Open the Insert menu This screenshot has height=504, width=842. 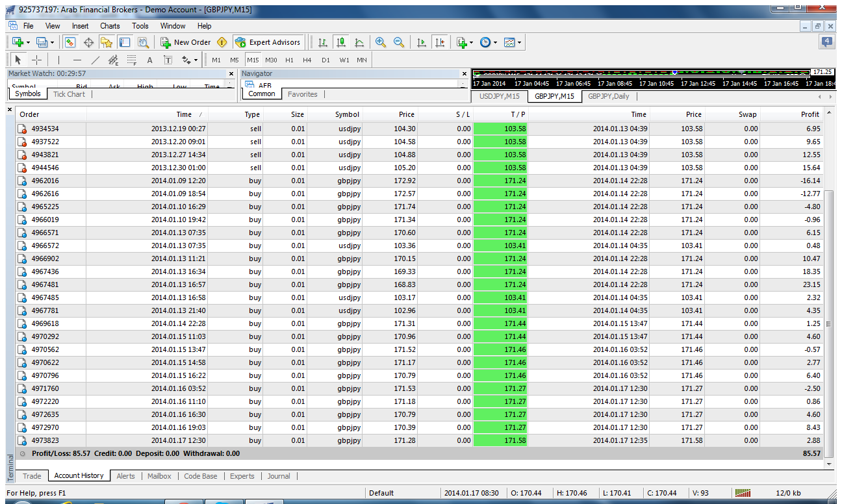[x=81, y=26]
